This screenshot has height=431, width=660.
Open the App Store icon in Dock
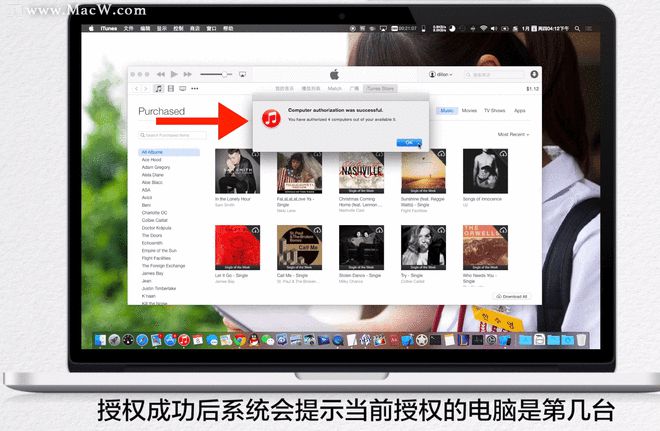[x=170, y=340]
